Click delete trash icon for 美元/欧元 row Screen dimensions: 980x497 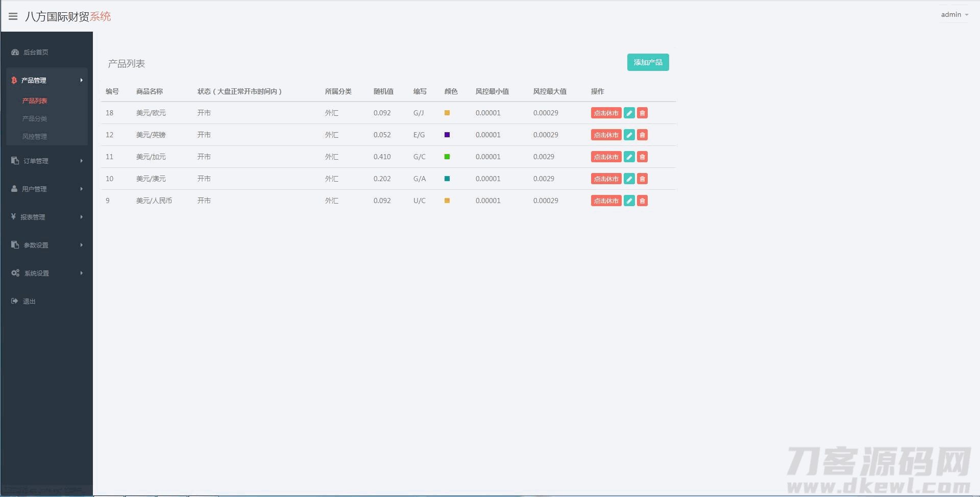642,113
